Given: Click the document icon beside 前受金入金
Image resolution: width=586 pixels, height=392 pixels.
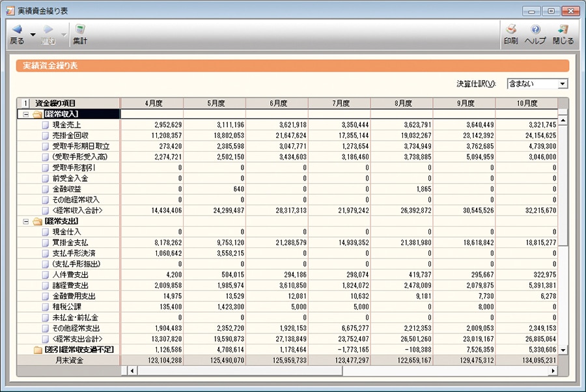Looking at the screenshot, I should [46, 178].
